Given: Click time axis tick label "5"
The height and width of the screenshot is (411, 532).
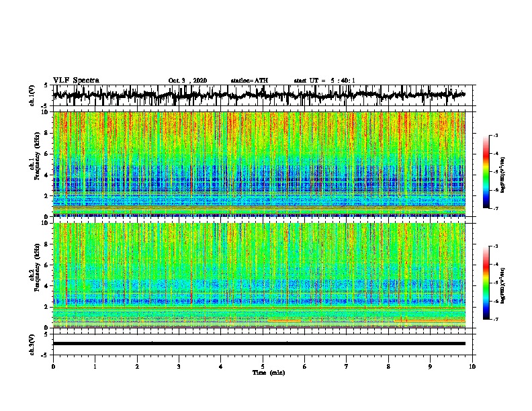Looking at the screenshot, I should point(263,367).
